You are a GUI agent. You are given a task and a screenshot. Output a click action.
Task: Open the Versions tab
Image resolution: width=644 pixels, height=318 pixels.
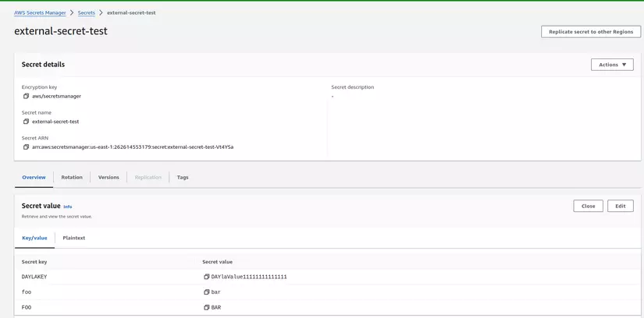(109, 177)
